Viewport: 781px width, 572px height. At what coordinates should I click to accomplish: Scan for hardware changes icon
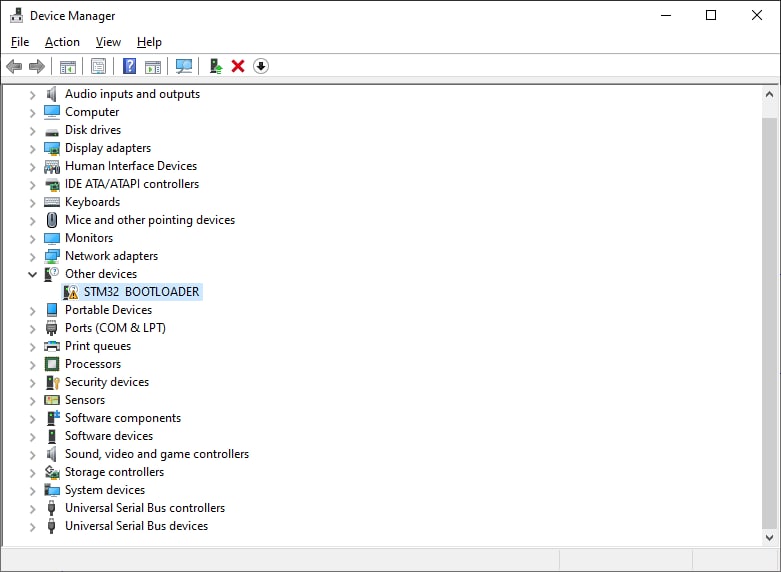pyautogui.click(x=184, y=66)
